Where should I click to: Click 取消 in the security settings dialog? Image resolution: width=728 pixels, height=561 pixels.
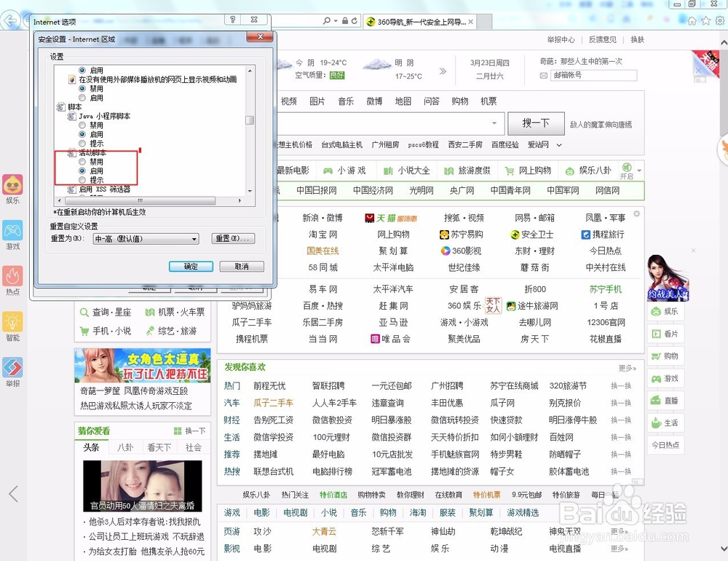[242, 267]
